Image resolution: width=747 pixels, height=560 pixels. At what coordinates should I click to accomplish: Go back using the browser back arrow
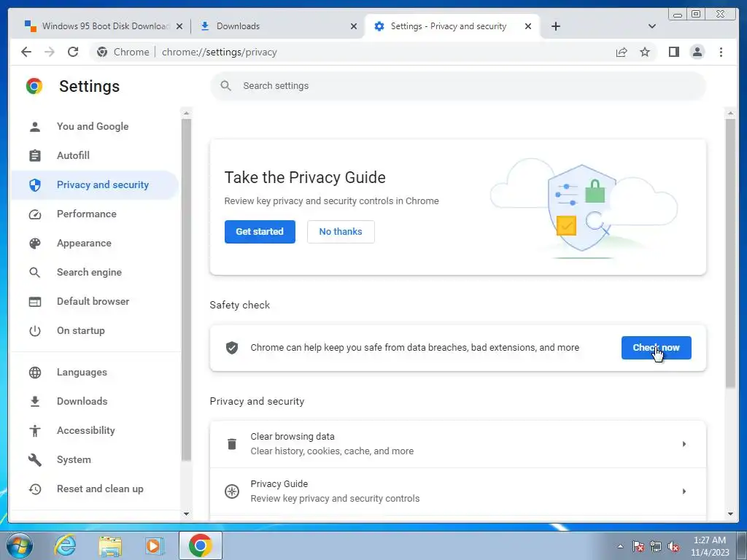26,52
